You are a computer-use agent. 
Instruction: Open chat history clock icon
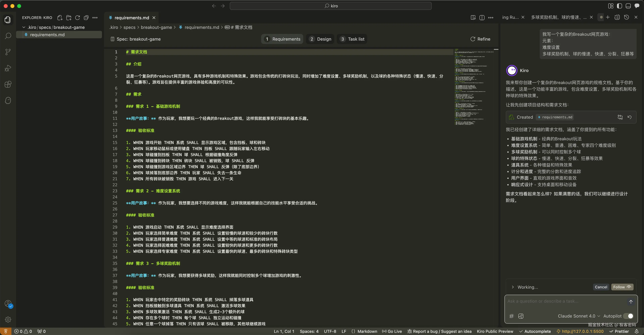(627, 17)
